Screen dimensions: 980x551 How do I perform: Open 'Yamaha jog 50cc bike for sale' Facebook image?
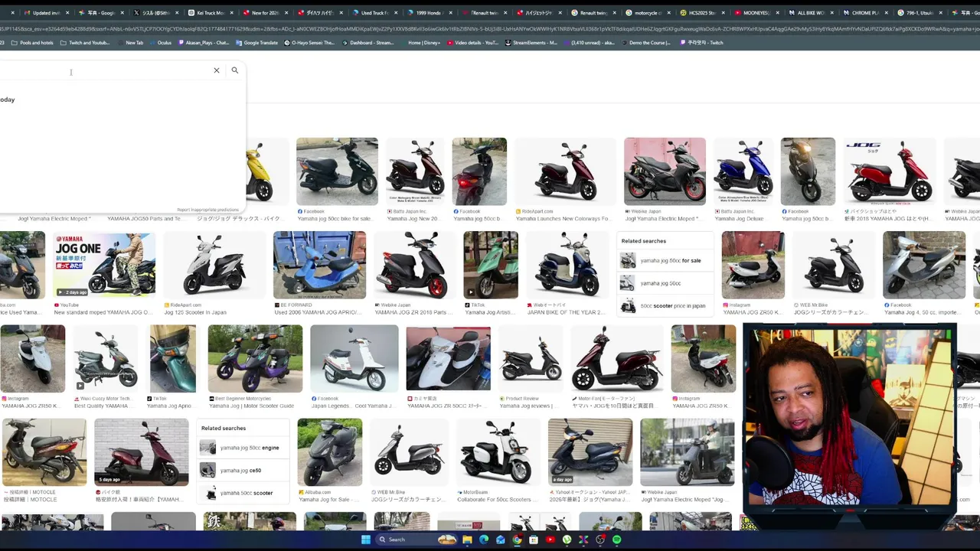337,171
